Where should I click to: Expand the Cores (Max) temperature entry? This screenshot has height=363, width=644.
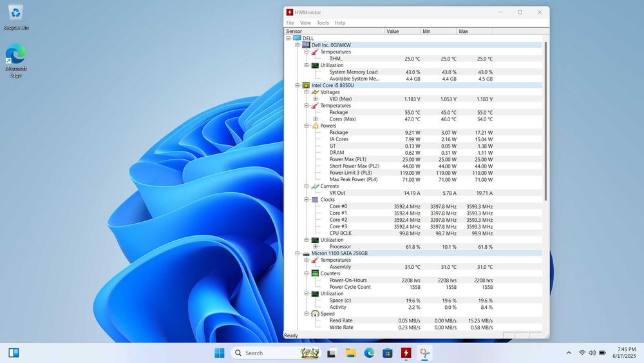tap(316, 119)
